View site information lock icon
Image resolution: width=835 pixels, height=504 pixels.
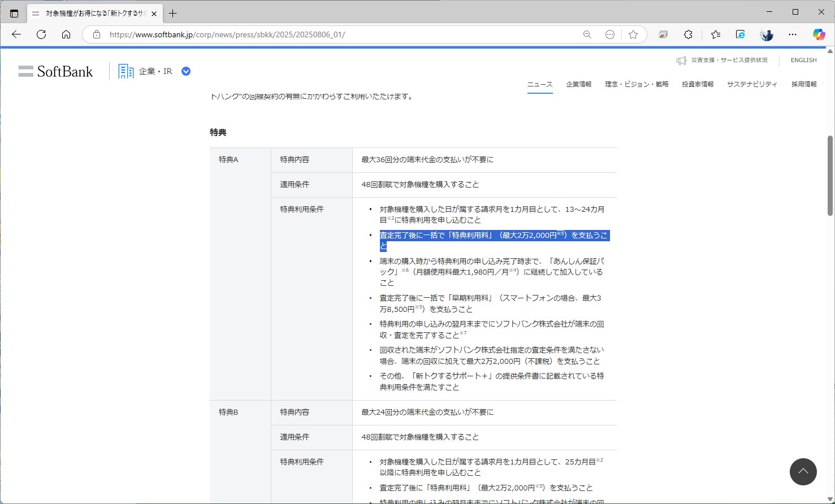coord(97,34)
